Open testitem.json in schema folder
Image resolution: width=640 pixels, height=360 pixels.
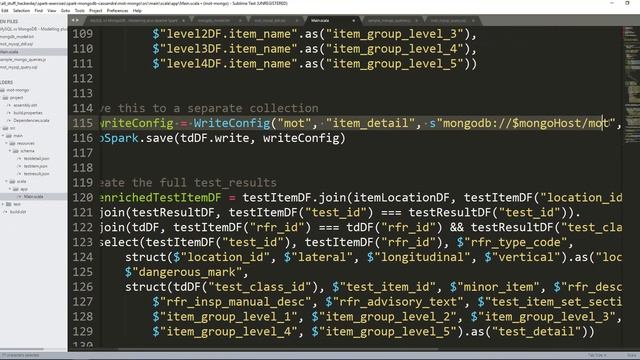click(x=35, y=166)
